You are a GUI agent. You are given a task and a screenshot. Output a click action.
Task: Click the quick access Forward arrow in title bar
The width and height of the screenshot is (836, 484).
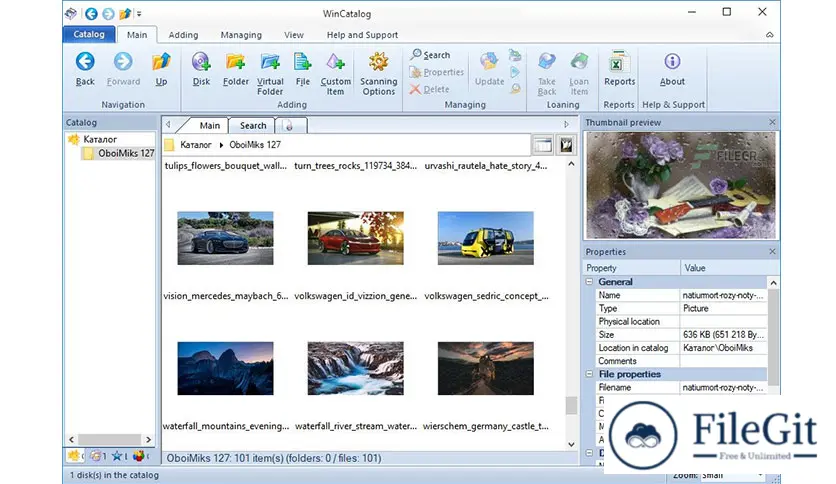click(x=108, y=14)
